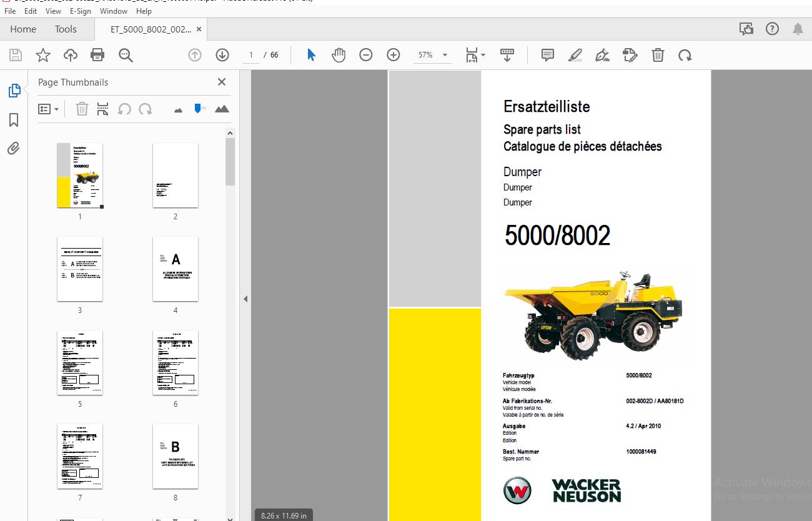Activate the hand pan tool
812x521 pixels.
339,55
